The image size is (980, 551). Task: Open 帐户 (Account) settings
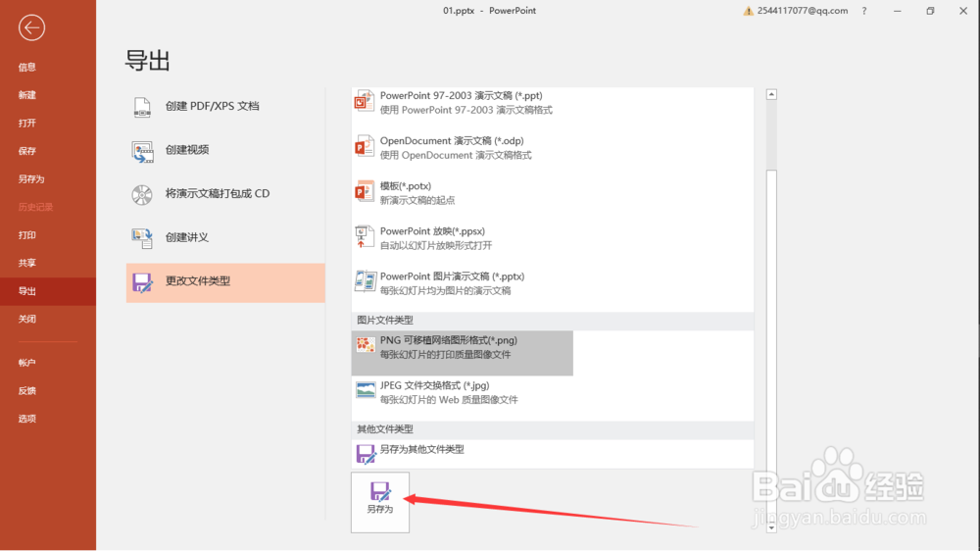pyautogui.click(x=26, y=363)
